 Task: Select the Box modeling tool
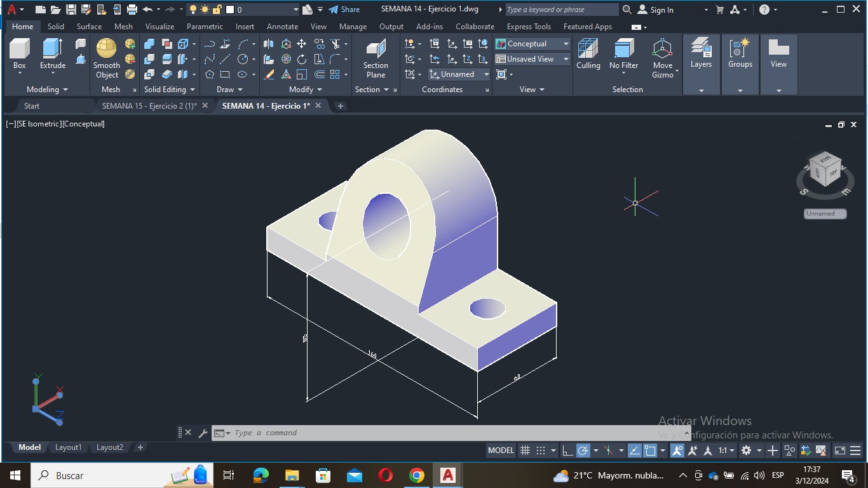[20, 50]
